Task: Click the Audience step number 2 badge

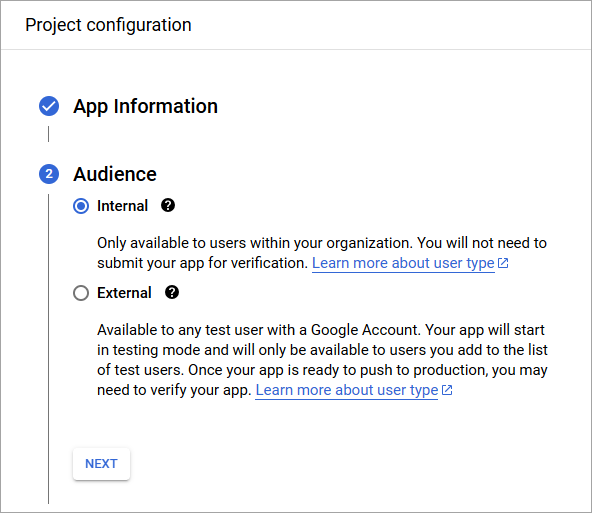Action: [49, 174]
